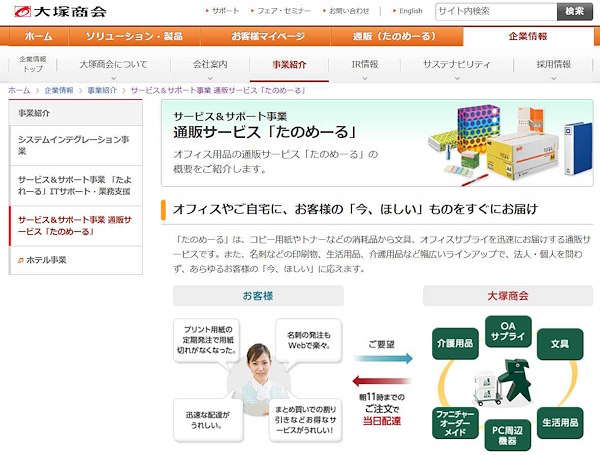Expand chevron under 大塚商会について
The height and width of the screenshot is (455, 600).
tap(113, 78)
